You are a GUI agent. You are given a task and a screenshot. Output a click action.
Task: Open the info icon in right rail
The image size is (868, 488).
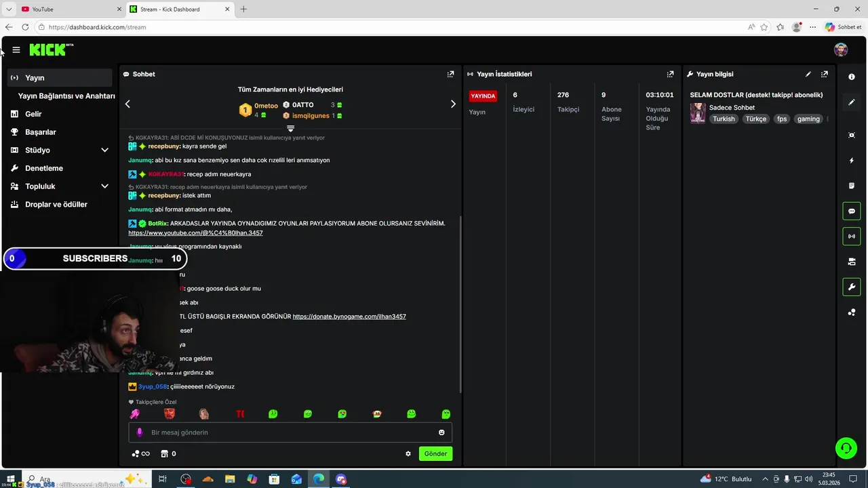point(852,77)
